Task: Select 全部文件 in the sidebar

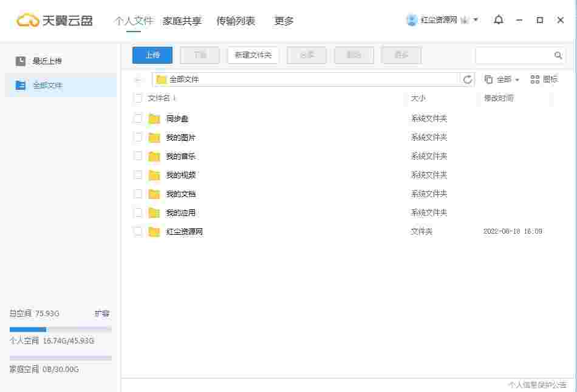Action: pos(38,85)
